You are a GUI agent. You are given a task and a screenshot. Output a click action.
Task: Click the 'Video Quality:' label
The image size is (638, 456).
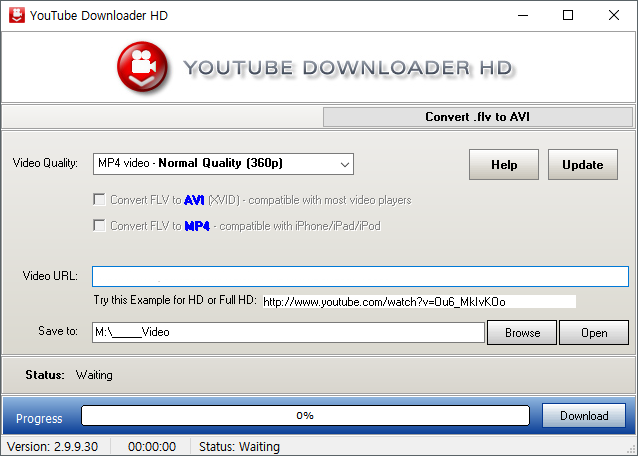[x=45, y=163]
